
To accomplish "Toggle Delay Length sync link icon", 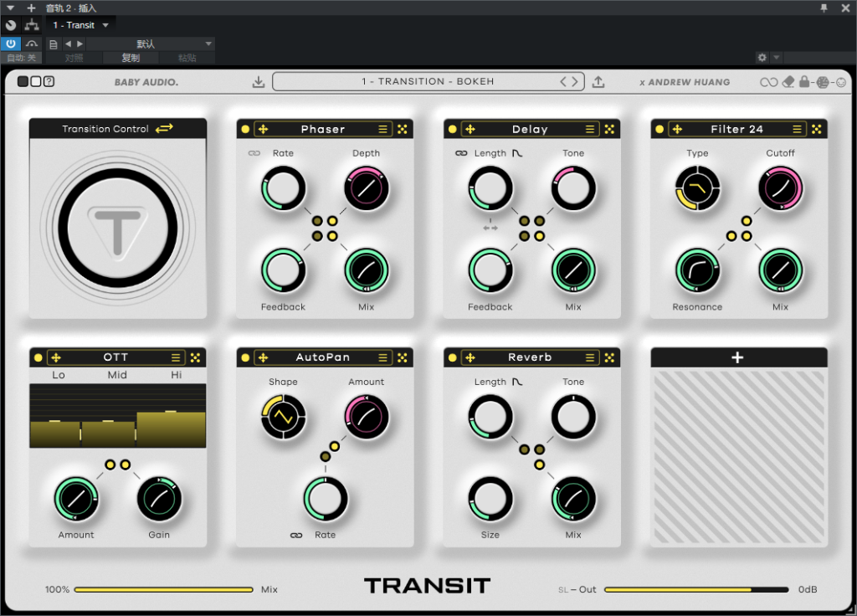I will 461,153.
